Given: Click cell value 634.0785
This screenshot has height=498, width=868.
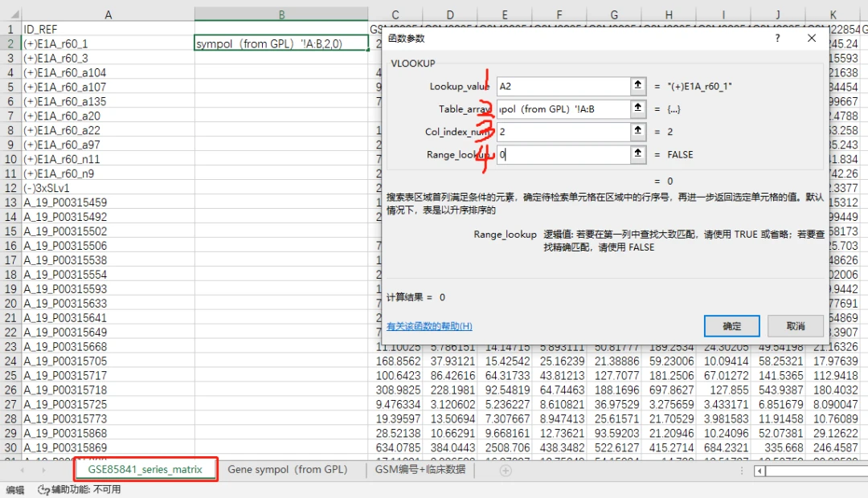Looking at the screenshot, I should tap(395, 447).
